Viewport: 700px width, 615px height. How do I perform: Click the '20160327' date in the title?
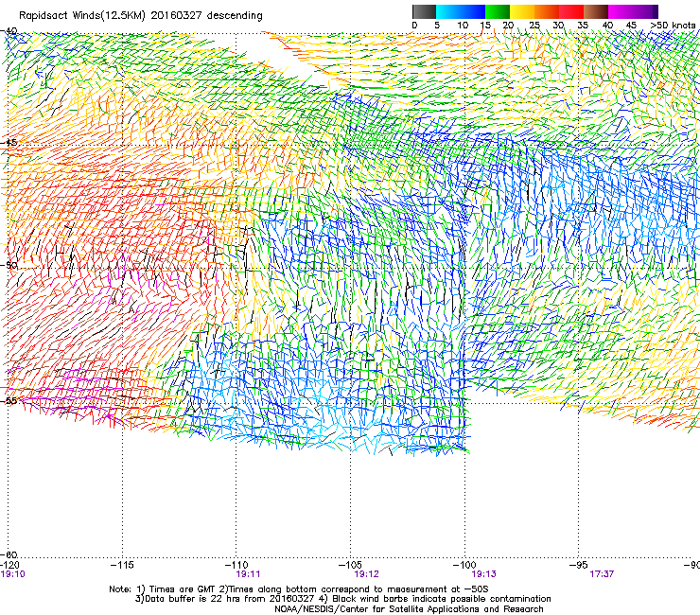[x=176, y=16]
